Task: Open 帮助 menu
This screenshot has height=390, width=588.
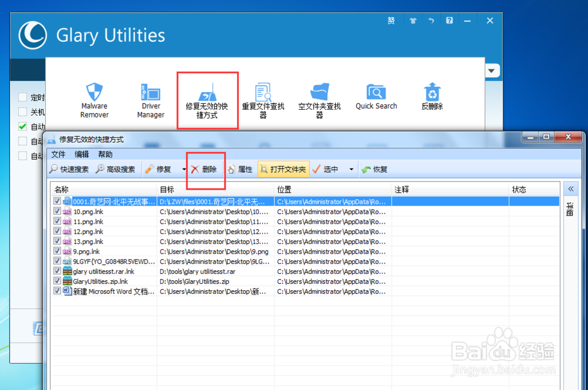Action: click(105, 154)
